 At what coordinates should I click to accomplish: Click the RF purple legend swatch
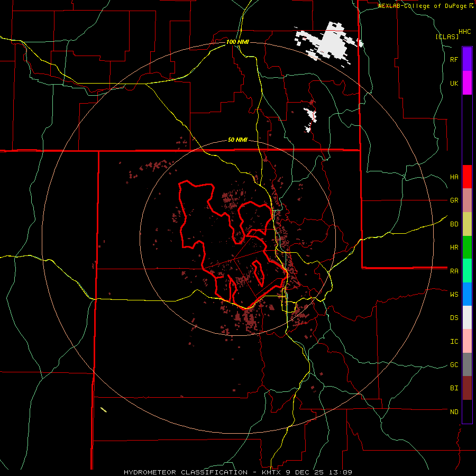tap(467, 59)
